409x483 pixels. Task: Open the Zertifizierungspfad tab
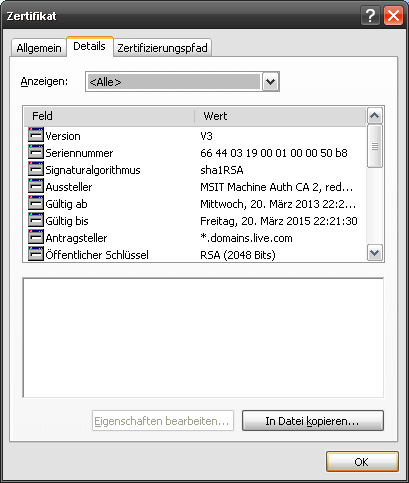point(162,48)
